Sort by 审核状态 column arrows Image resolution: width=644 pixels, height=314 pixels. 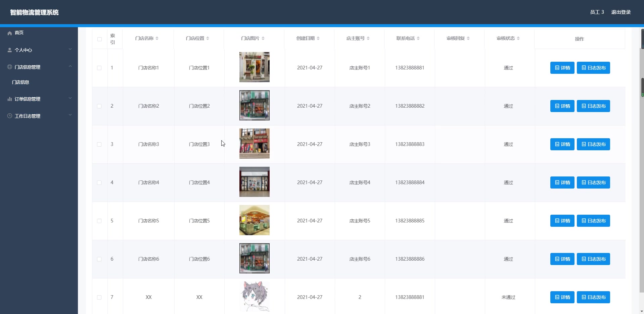pos(518,38)
